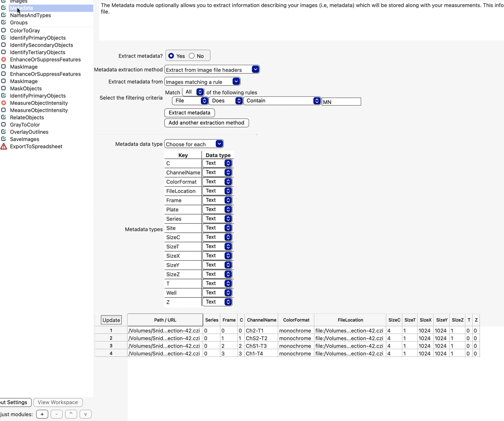The width and height of the screenshot is (504, 421).
Task: Click the red error icon beside EnhanceOrSuppressFeatures
Action: (x=3, y=59)
